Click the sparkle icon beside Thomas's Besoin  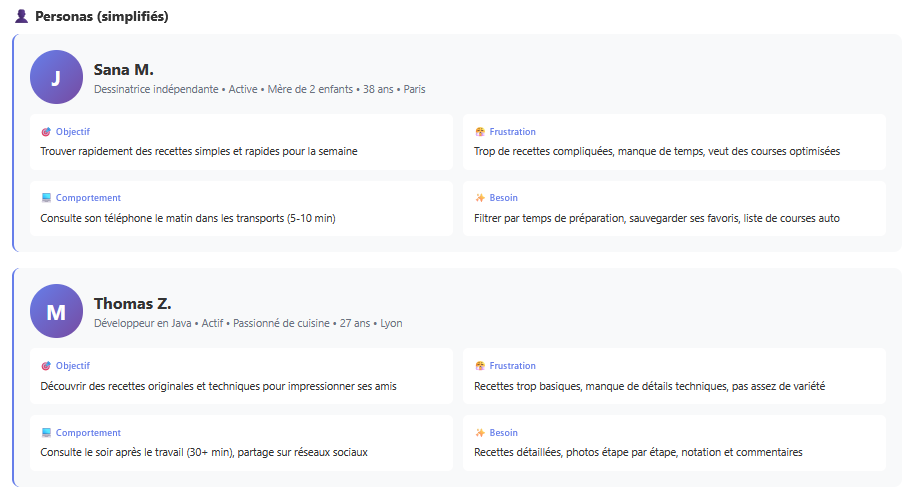pos(480,433)
